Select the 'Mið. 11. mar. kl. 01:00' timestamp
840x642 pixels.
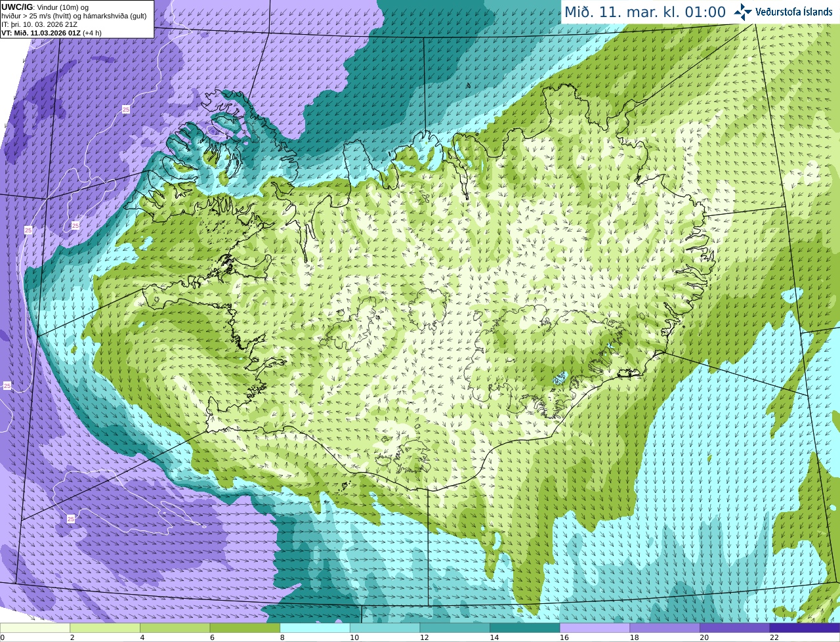tap(645, 12)
